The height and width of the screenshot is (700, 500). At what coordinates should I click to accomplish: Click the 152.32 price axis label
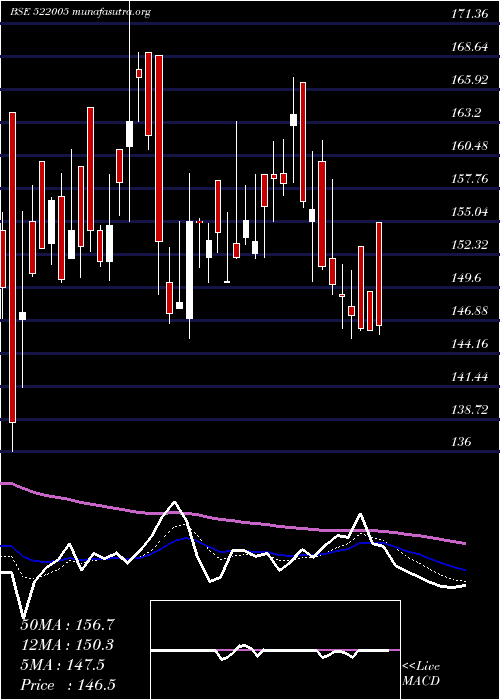[469, 245]
